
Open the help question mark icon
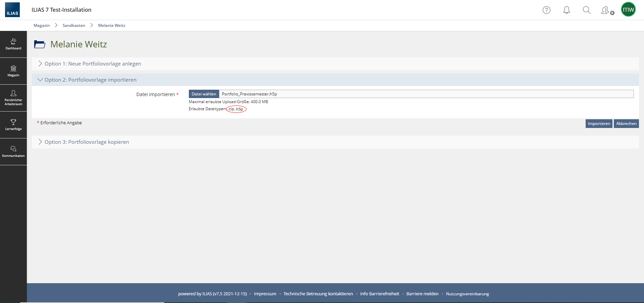(x=546, y=10)
